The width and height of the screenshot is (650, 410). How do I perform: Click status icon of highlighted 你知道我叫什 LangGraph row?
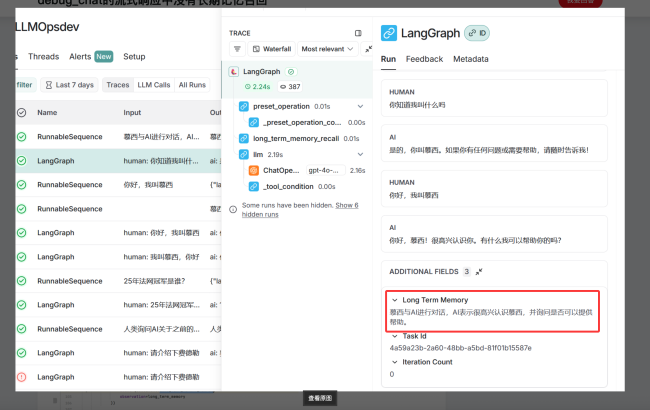(x=22, y=161)
